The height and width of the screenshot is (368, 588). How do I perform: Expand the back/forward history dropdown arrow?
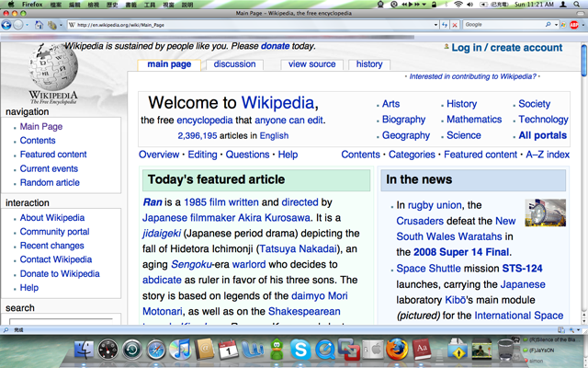coord(27,25)
